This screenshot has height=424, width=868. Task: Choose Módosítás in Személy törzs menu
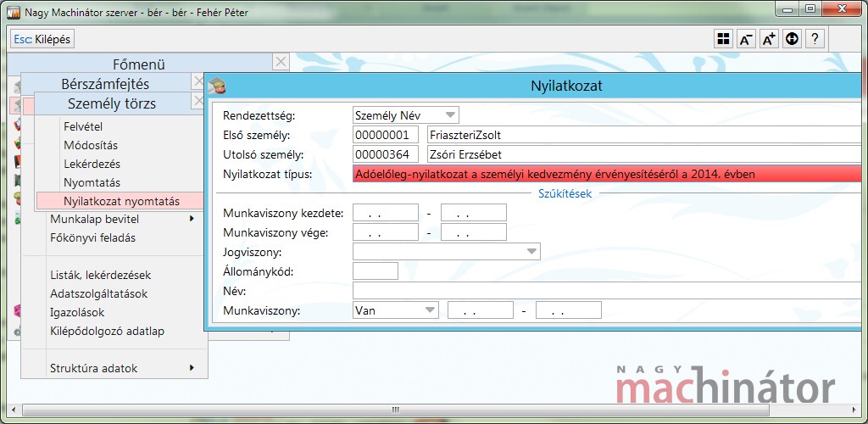pos(91,145)
